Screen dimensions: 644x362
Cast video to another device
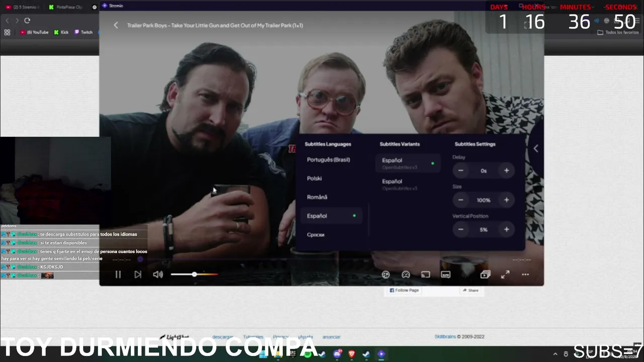426,275
